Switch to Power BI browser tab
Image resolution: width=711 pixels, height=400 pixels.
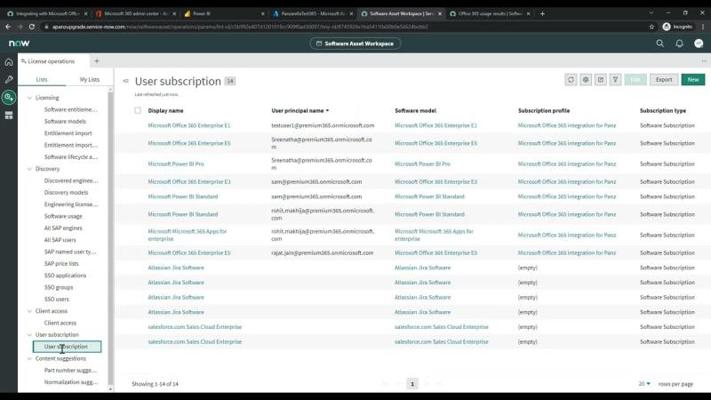click(x=224, y=14)
